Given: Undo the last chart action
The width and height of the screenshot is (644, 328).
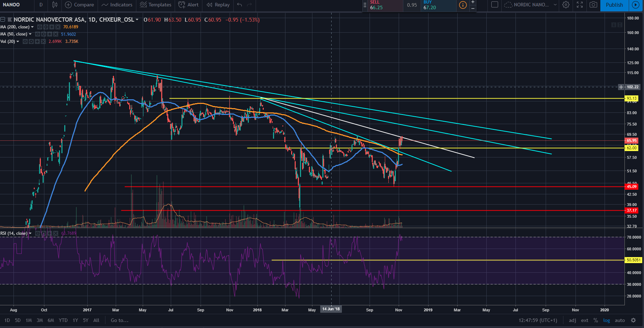Looking at the screenshot, I should click(240, 5).
